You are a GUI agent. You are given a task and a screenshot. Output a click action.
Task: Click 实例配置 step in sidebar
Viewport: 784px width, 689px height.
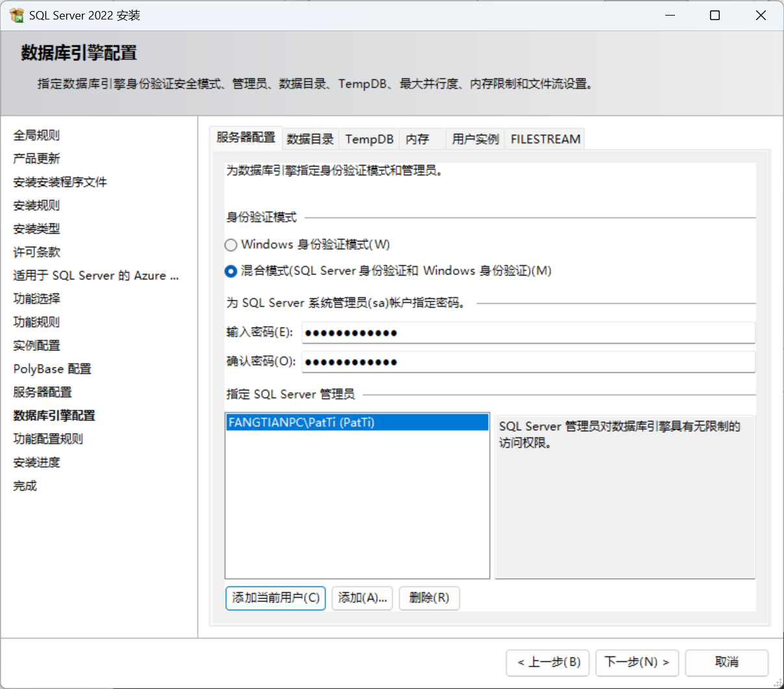pos(36,345)
